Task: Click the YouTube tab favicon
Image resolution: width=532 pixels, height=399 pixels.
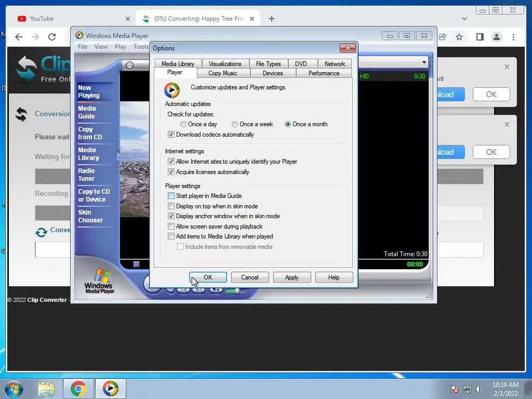Action: 22,19
